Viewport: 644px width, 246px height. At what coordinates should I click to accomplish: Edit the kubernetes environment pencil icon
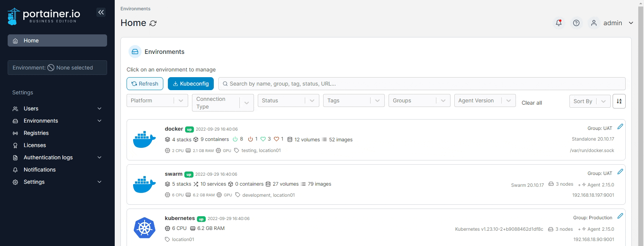(620, 216)
